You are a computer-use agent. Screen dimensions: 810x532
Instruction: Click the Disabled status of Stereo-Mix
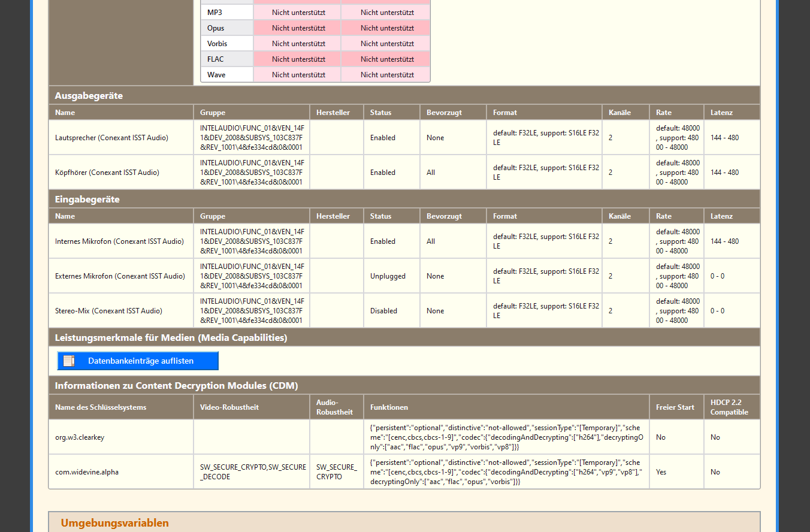tap(383, 311)
